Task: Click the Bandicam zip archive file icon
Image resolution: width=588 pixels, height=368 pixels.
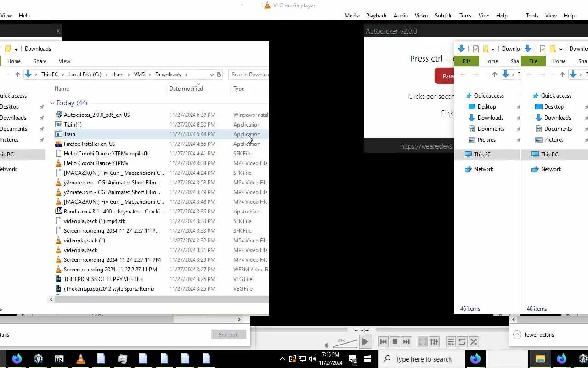Action: click(x=58, y=212)
